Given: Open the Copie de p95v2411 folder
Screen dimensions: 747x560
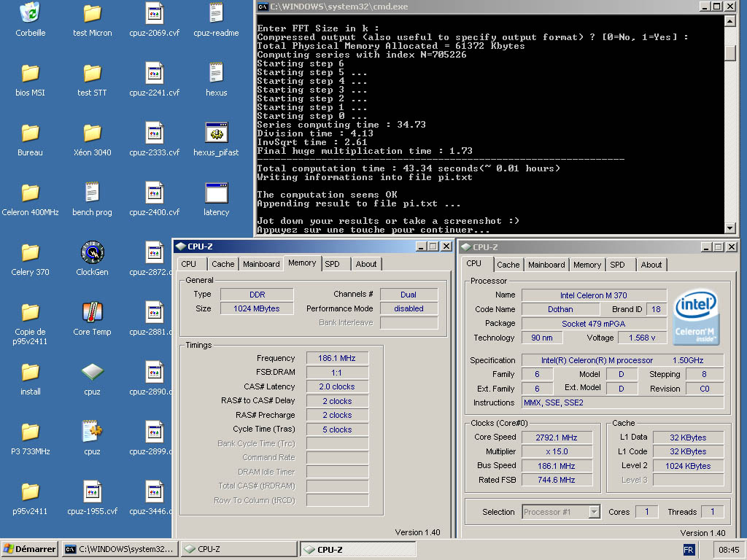Looking at the screenshot, I should [x=30, y=313].
